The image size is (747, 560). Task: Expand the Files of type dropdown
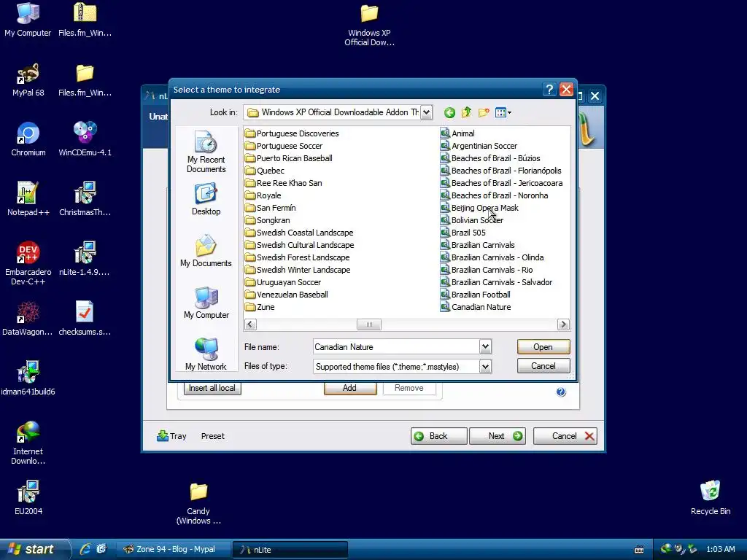485,366
